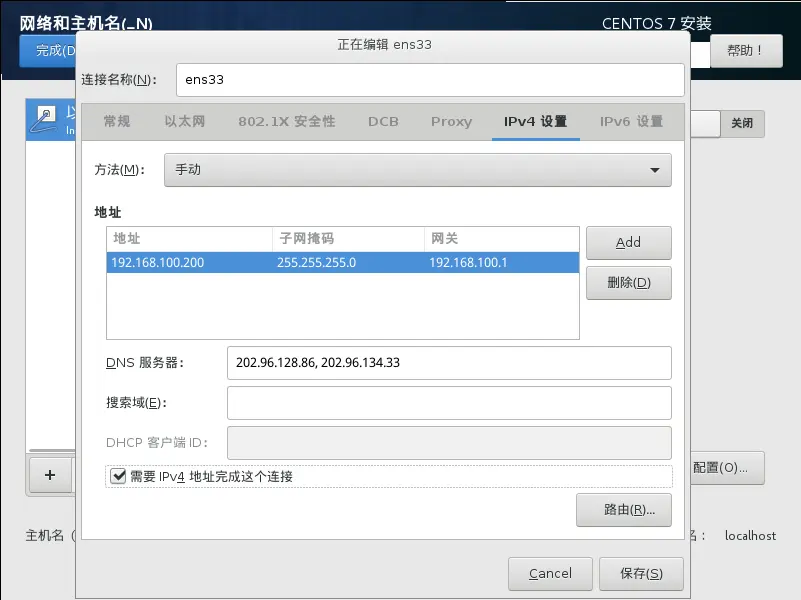Viewport: 801px width, 600px height.
Task: Select the Ethernet plug icon in the background list
Action: [43, 119]
